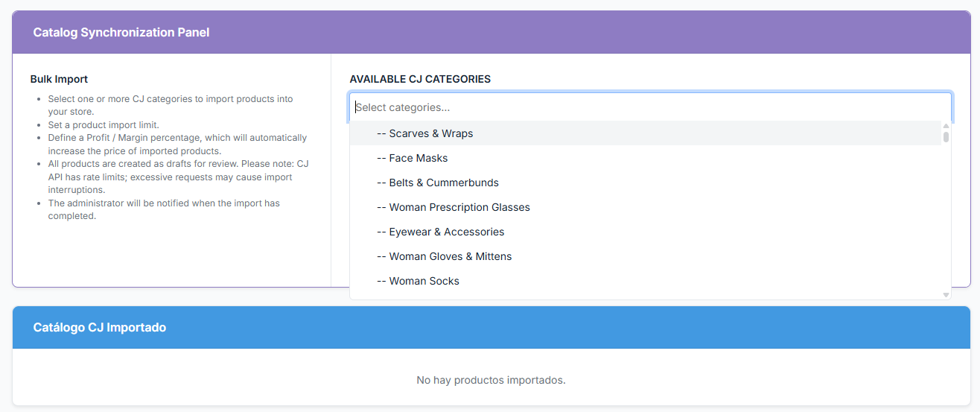Click the dropdown list scroll-down arrow

point(946,295)
